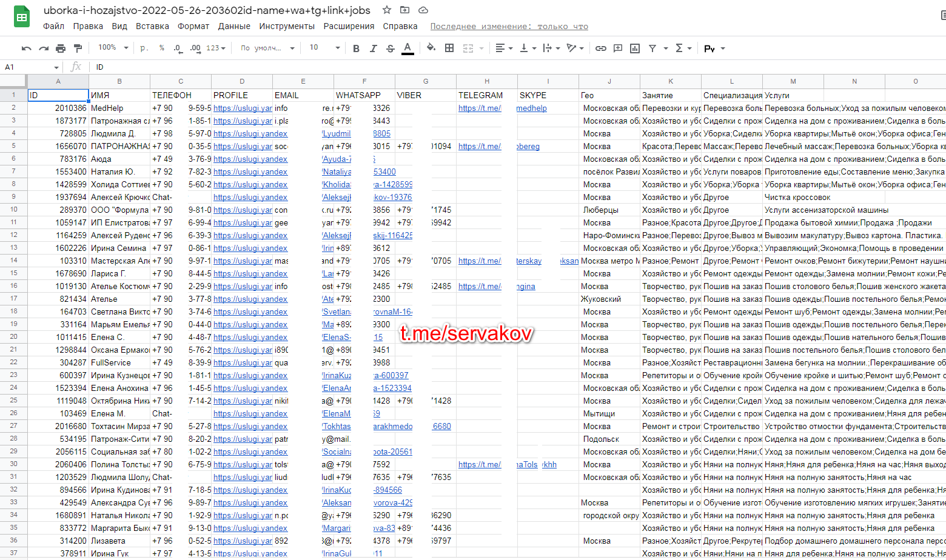Format cells as percent

pyautogui.click(x=162, y=48)
